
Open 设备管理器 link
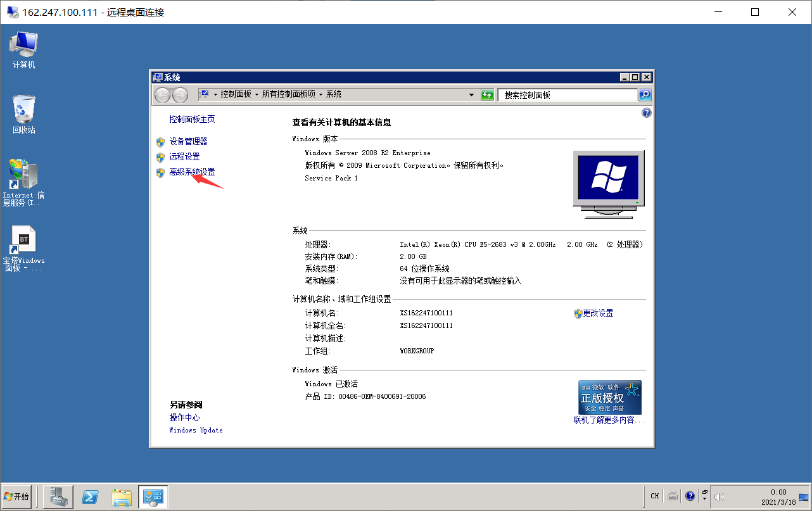(188, 141)
